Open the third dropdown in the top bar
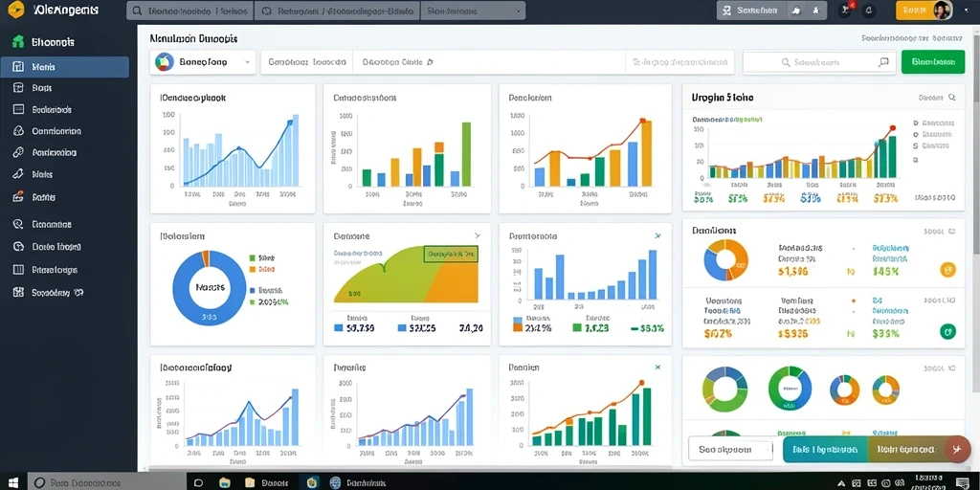980x490 pixels. click(473, 11)
